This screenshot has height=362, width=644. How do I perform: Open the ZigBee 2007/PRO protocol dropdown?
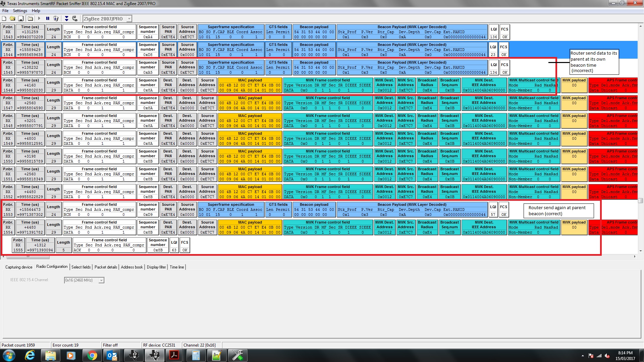tap(129, 19)
